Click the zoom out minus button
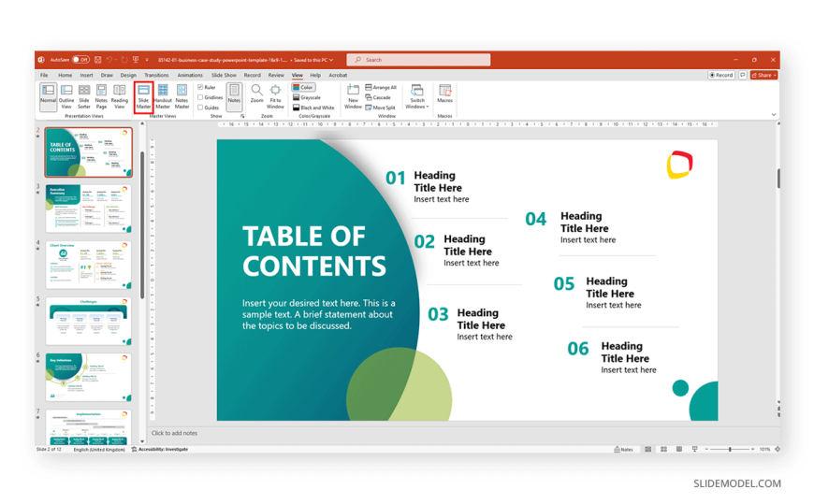814x504 pixels. [706, 450]
